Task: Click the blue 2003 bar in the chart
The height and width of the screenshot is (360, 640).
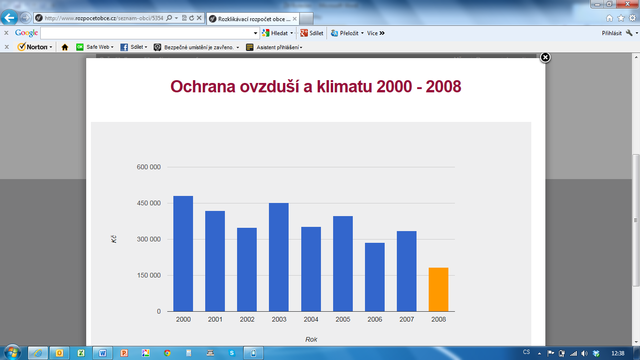Action: 279,257
